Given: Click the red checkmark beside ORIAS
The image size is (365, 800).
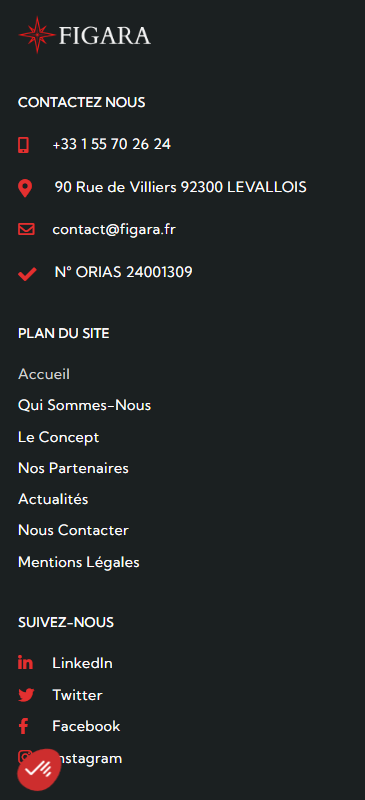Looking at the screenshot, I should coord(27,275).
